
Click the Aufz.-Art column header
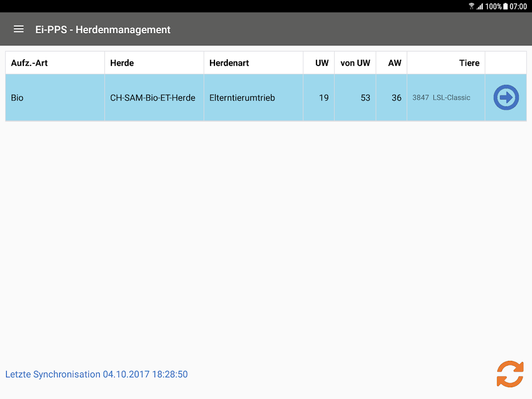(x=29, y=63)
